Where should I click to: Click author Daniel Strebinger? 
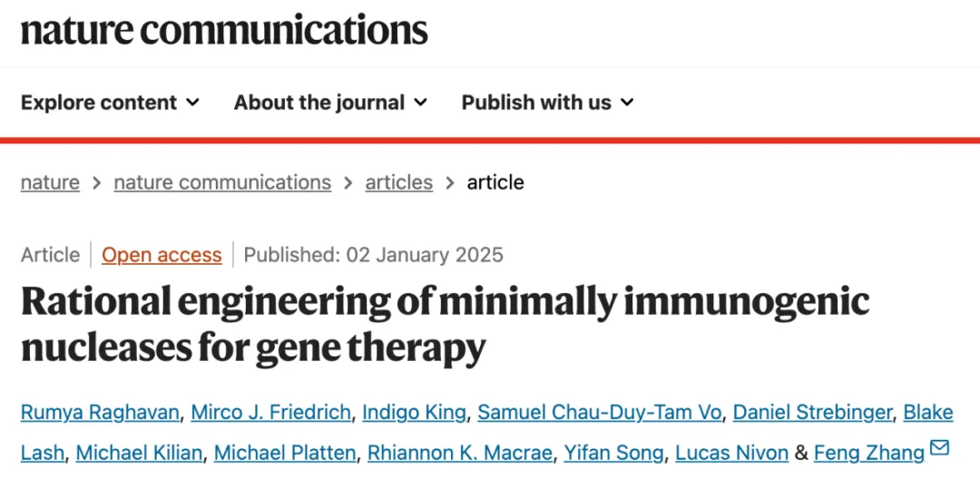tap(812, 413)
